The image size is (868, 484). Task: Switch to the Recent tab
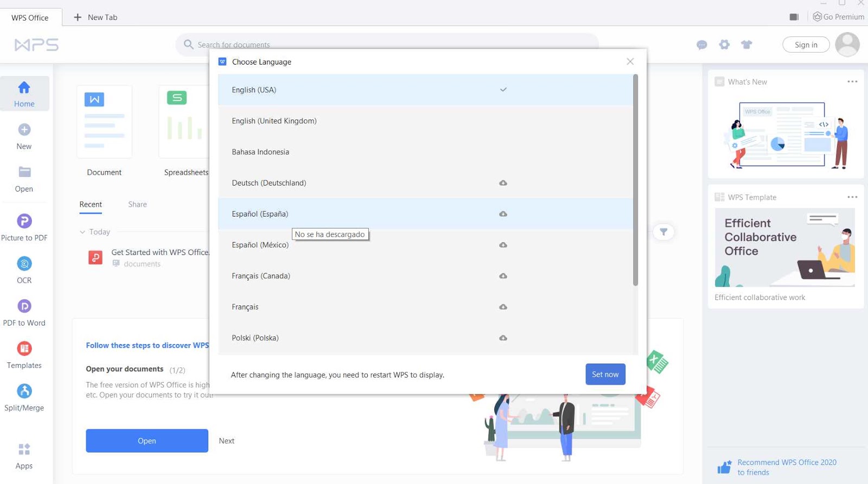91,205
